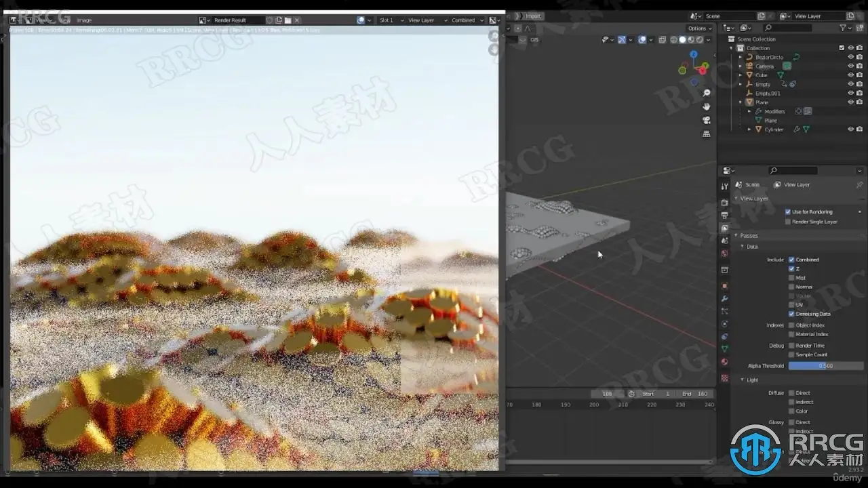Click the Zoom view magnifier icon in the viewport
Screen dimensions: 868x488
point(707,93)
